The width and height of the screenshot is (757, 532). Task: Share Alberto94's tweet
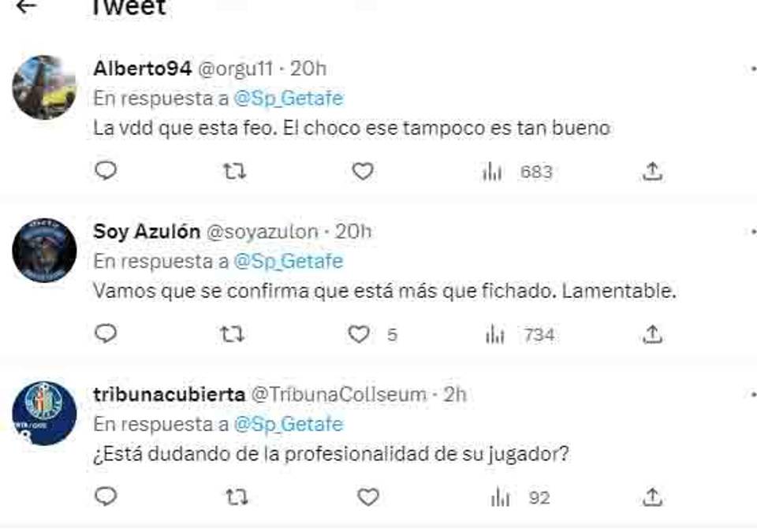pyautogui.click(x=651, y=171)
